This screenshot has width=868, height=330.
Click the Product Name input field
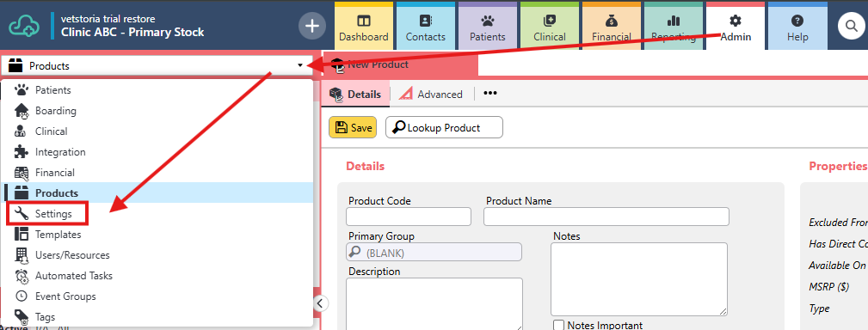(x=606, y=217)
